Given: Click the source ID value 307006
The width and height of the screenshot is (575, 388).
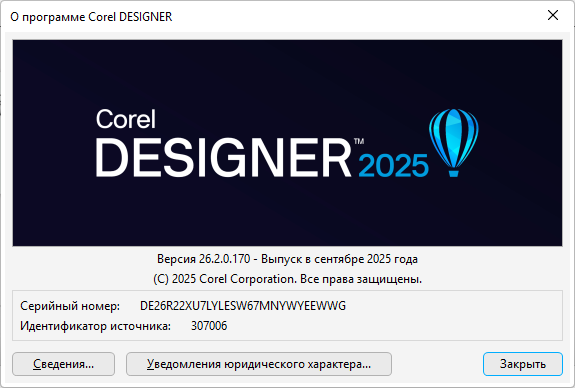Looking at the screenshot, I should coord(209,326).
